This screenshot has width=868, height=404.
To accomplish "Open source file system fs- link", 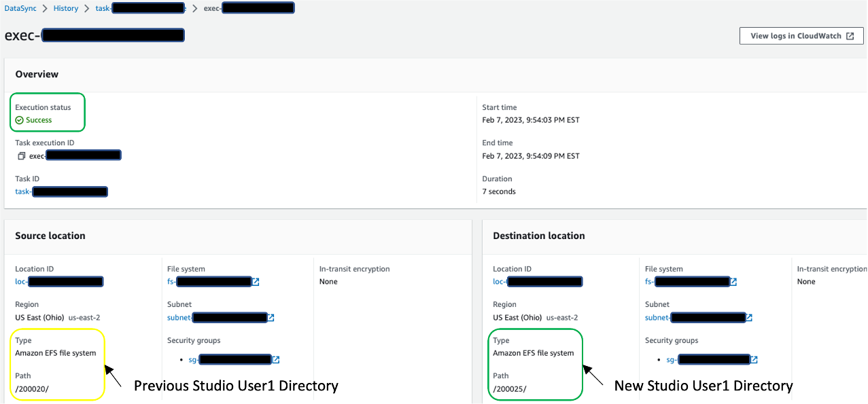I will [209, 281].
